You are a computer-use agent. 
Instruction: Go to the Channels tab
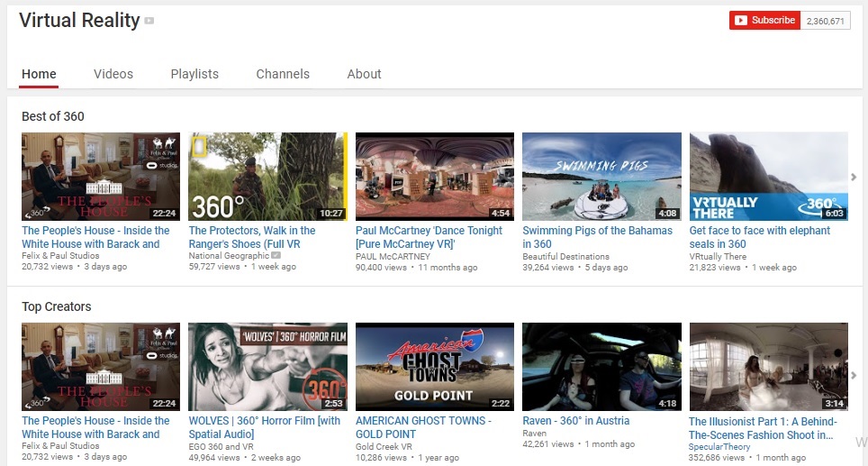coord(283,74)
